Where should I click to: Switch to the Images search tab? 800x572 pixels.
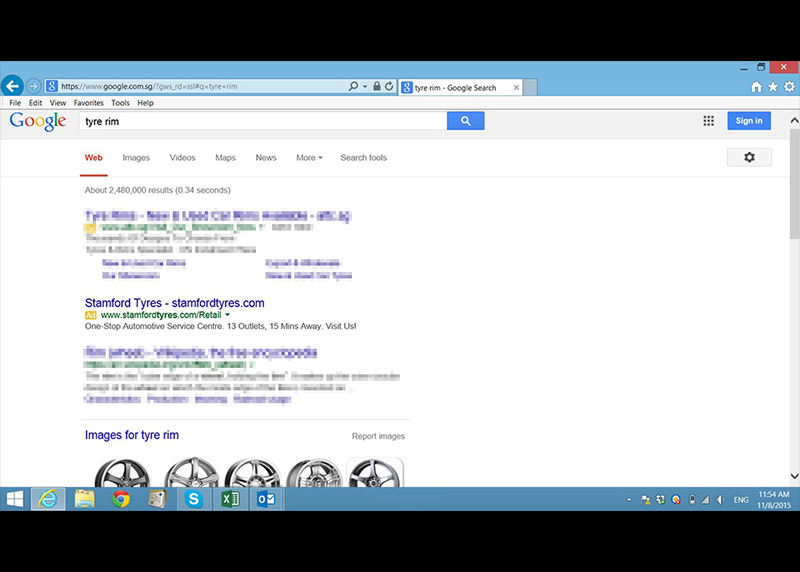click(136, 158)
